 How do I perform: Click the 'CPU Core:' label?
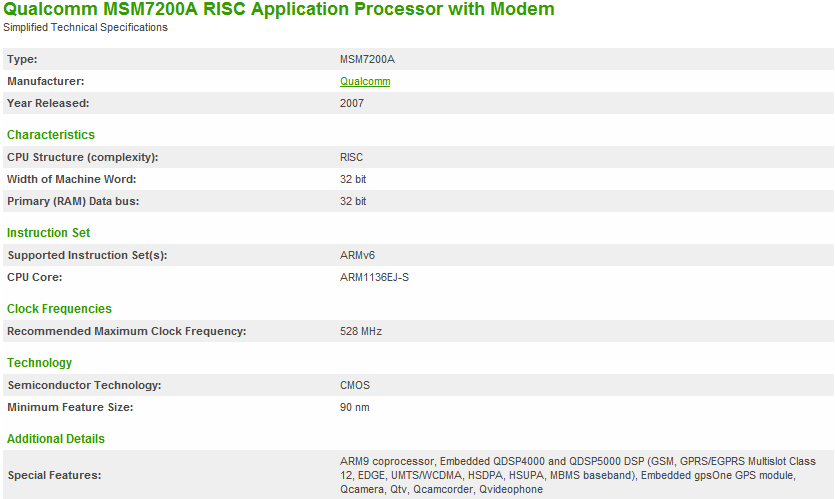click(35, 277)
